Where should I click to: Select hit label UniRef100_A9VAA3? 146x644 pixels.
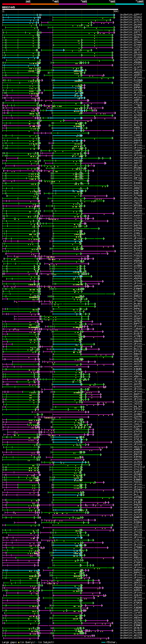point(131,276)
